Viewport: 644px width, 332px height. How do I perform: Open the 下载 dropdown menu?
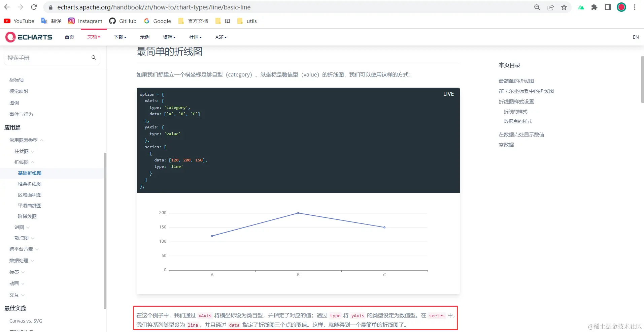pyautogui.click(x=120, y=37)
